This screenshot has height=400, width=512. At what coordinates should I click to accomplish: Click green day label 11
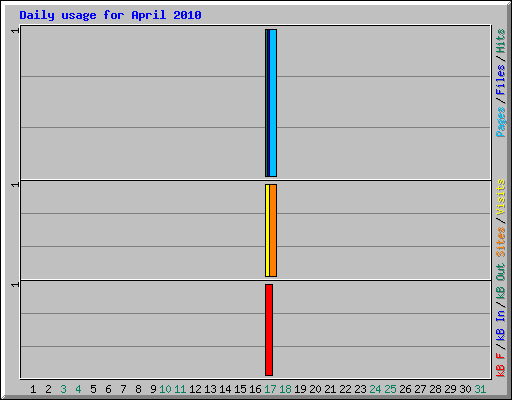[180, 389]
